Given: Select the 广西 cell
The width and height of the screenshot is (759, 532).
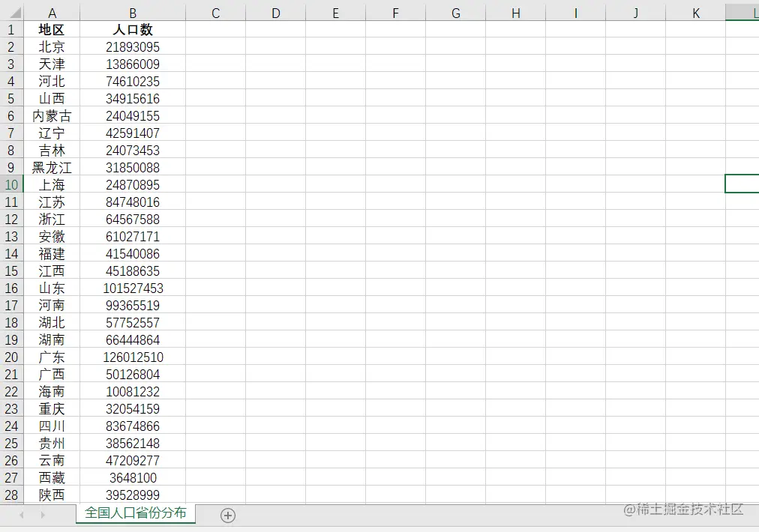Looking at the screenshot, I should click(52, 375).
